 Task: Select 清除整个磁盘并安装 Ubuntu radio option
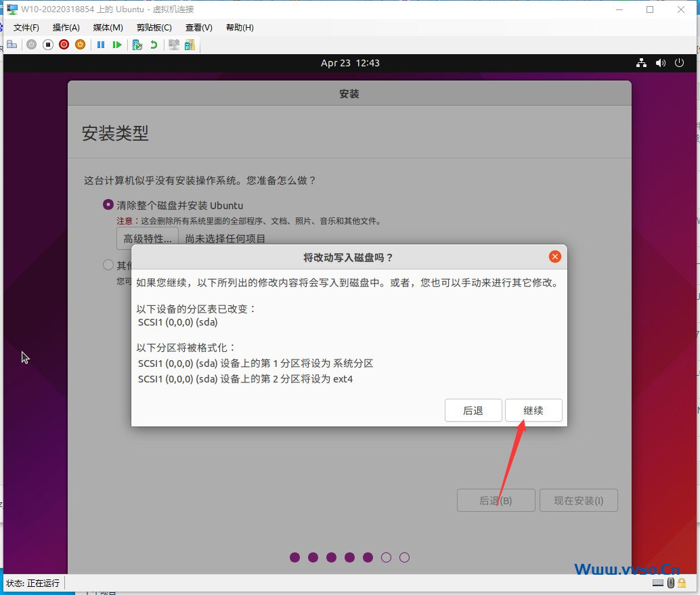108,204
